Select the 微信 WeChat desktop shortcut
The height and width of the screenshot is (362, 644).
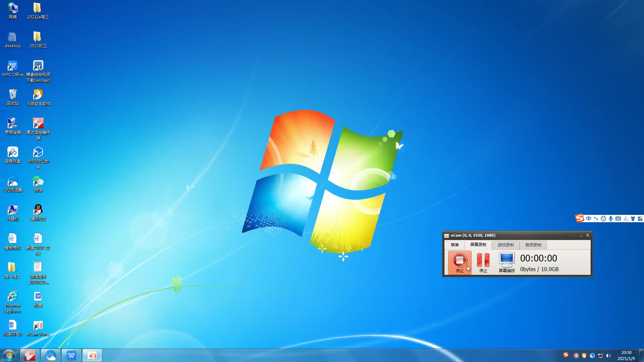point(38,184)
